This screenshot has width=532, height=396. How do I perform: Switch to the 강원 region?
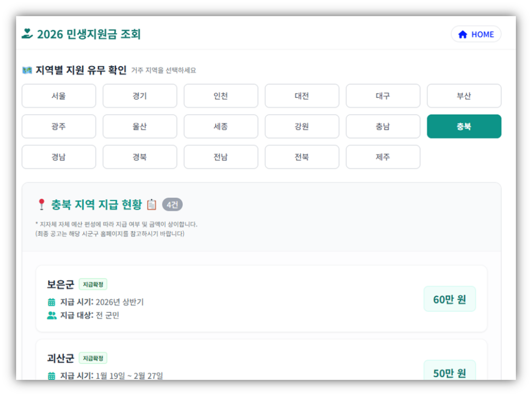[x=302, y=126]
